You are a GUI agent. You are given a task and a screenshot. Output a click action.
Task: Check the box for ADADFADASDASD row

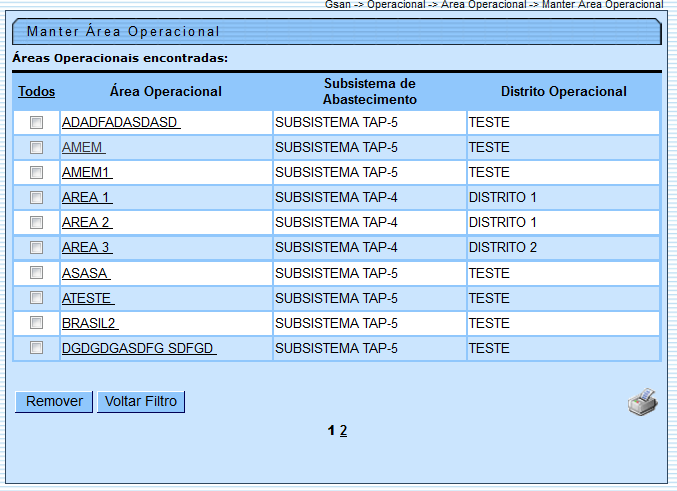pyautogui.click(x=37, y=122)
